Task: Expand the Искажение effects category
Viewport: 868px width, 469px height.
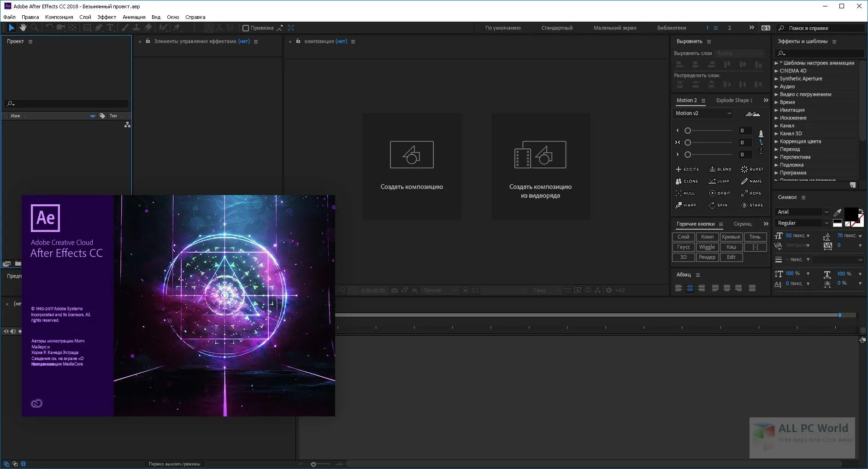Action: point(776,118)
